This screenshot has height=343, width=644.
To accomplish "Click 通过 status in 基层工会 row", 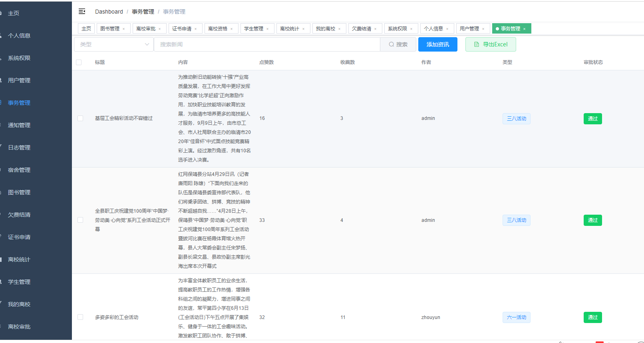I will 593,119.
